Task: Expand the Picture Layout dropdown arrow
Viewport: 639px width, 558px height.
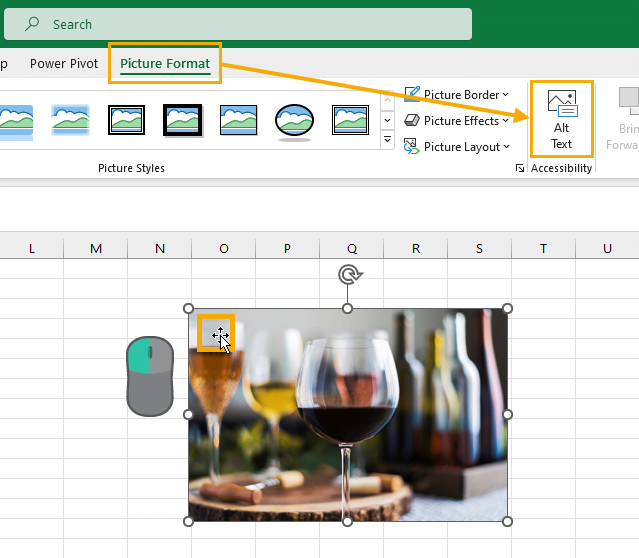Action: [507, 146]
